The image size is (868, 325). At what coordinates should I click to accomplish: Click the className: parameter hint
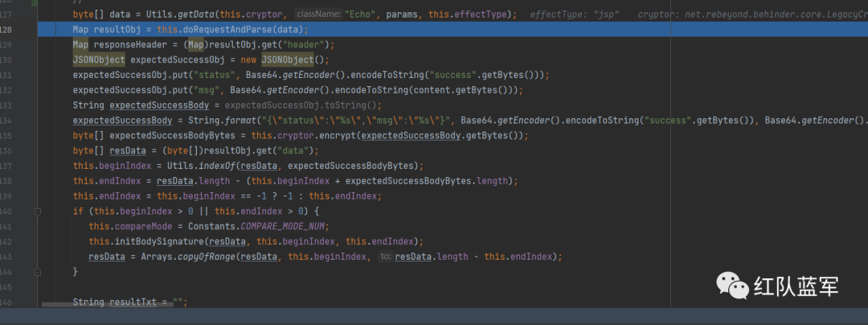click(x=317, y=14)
